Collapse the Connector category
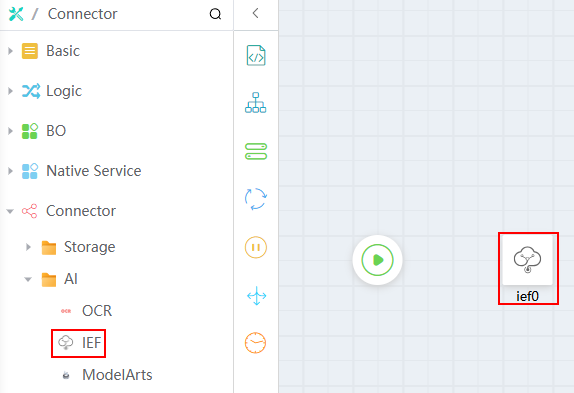The image size is (574, 393). tap(10, 211)
